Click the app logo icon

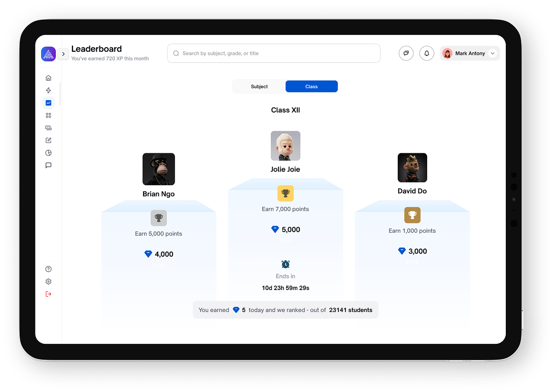(48, 54)
